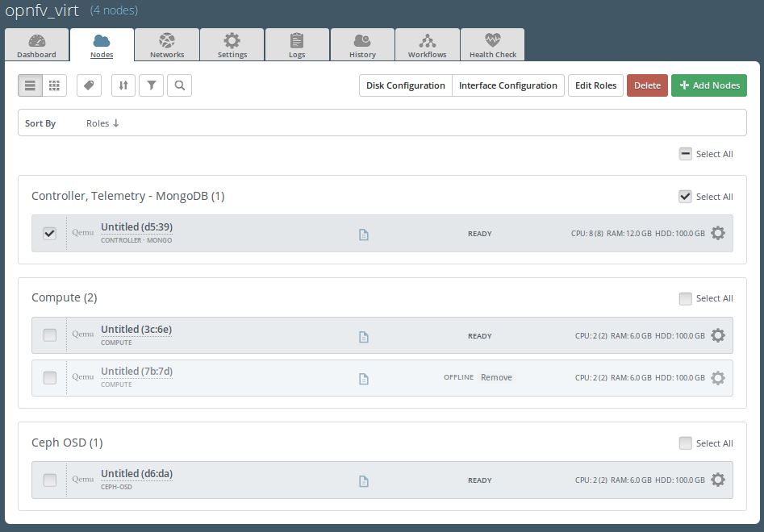Reverse the Roles sort order
Image resolution: width=764 pixels, height=532 pixels.
point(102,123)
